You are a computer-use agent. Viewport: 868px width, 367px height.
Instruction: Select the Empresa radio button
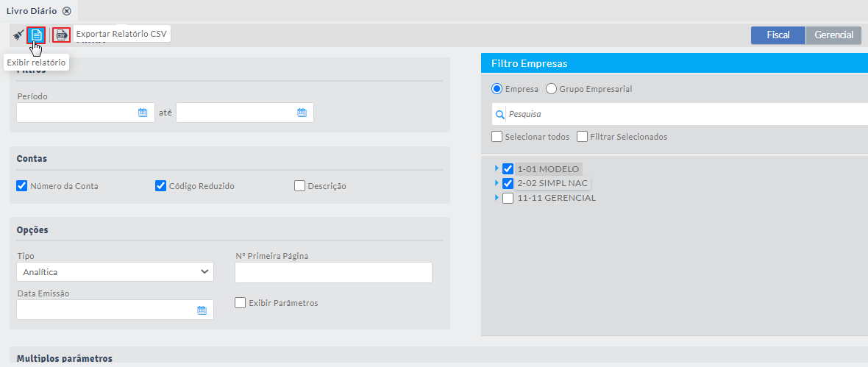(x=497, y=88)
